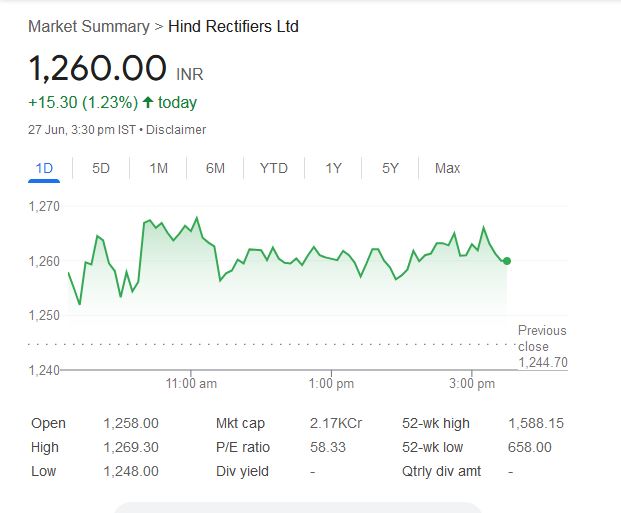Click the Previous close 1,244.70 label
621x513 pixels.
[542, 346]
